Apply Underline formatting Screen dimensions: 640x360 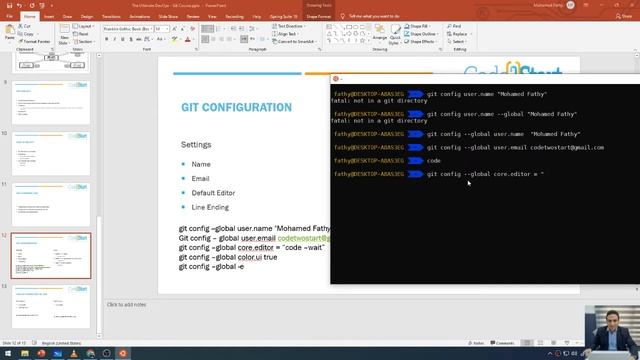122,40
